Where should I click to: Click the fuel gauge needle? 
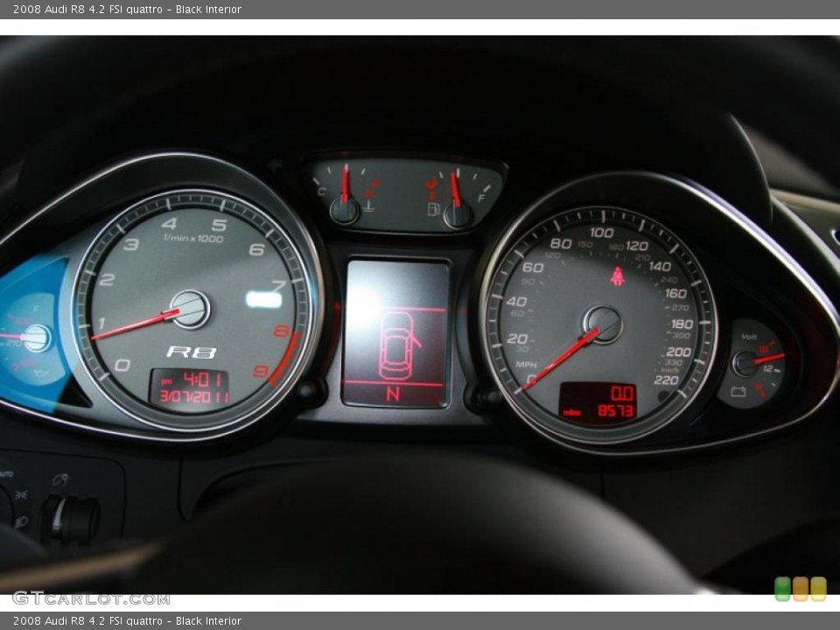pyautogui.click(x=454, y=190)
